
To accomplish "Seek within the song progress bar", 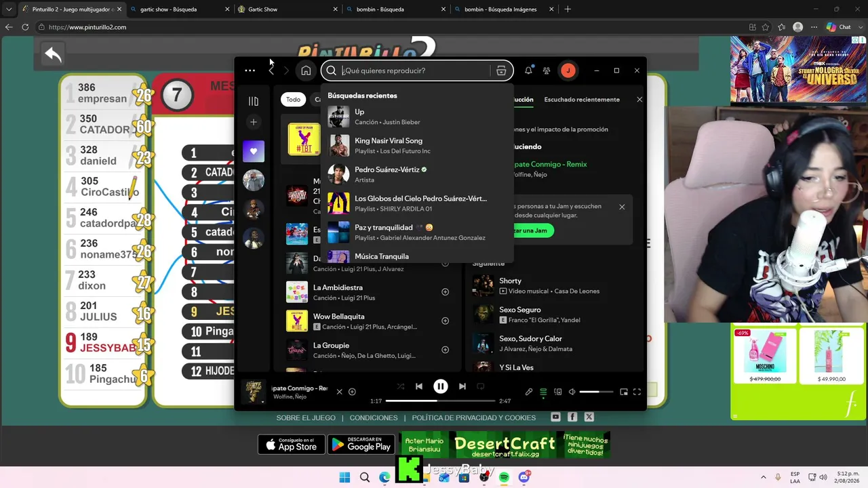I will (440, 401).
